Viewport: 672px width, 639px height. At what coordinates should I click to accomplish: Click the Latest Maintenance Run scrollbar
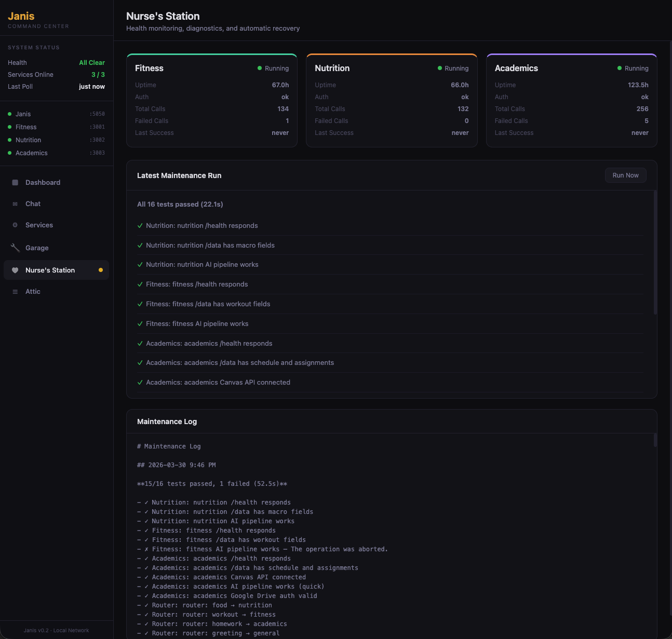pyautogui.click(x=655, y=252)
